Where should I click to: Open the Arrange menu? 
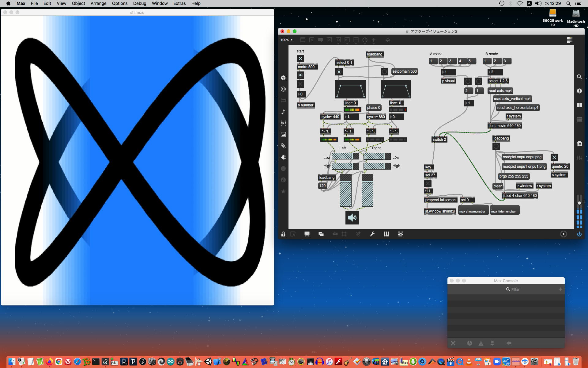pyautogui.click(x=98, y=3)
